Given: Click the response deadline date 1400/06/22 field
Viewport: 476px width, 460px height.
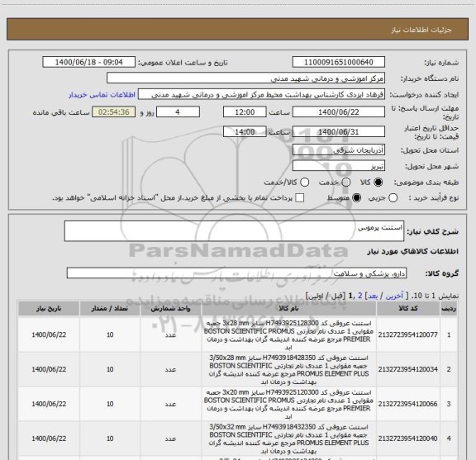Looking at the screenshot, I should [x=339, y=112].
